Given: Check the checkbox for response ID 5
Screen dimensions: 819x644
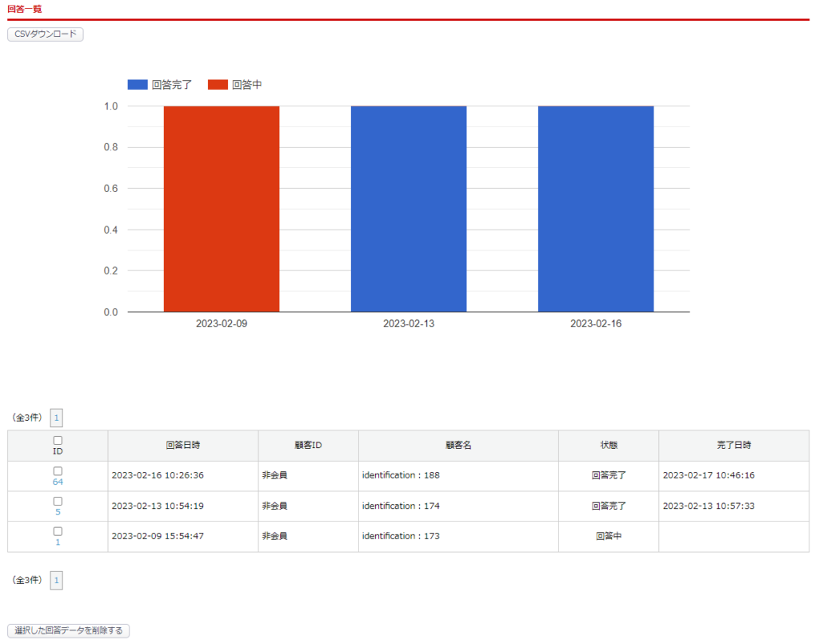Looking at the screenshot, I should pos(58,501).
